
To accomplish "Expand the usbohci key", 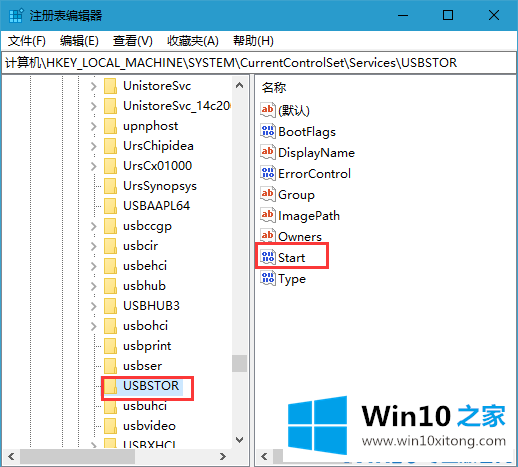I will click(x=94, y=326).
